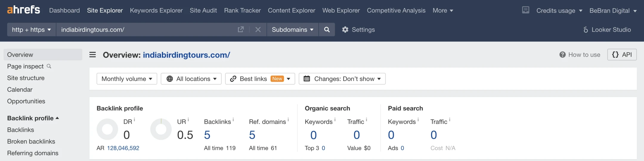644x161 pixels.
Task: Select Site structure in the sidebar
Action: tap(26, 78)
